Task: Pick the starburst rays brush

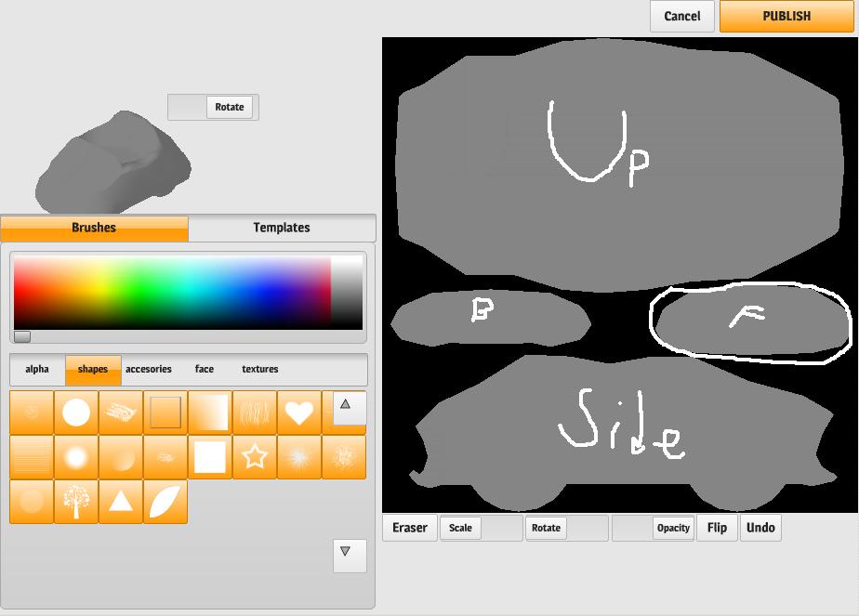Action: coord(299,457)
